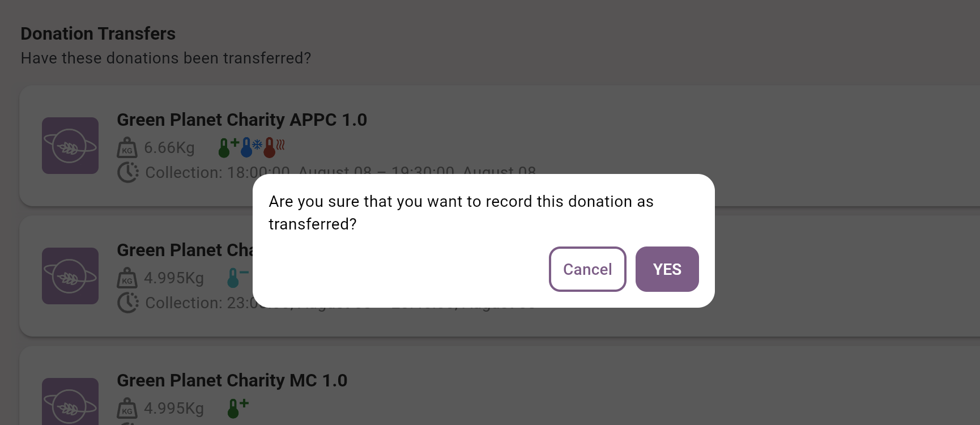The image size is (980, 425).
Task: Select the Green Planet Charity logo thumbnail on top card
Action: (x=70, y=146)
